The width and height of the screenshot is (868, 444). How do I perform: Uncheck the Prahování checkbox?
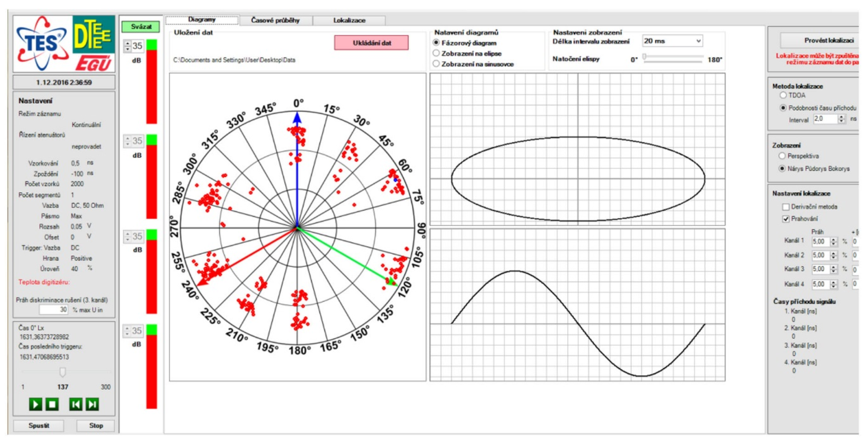click(x=786, y=219)
